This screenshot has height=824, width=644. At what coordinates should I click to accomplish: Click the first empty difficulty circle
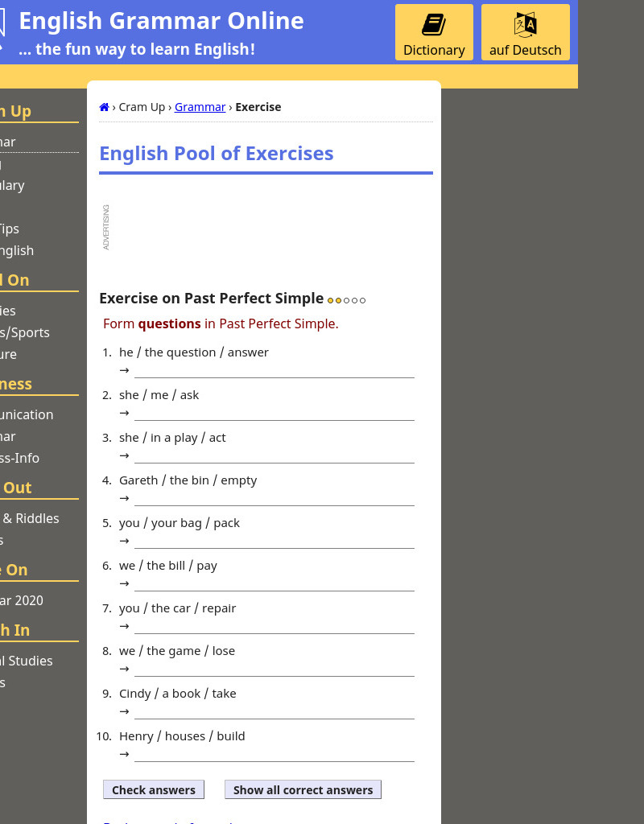pos(348,299)
